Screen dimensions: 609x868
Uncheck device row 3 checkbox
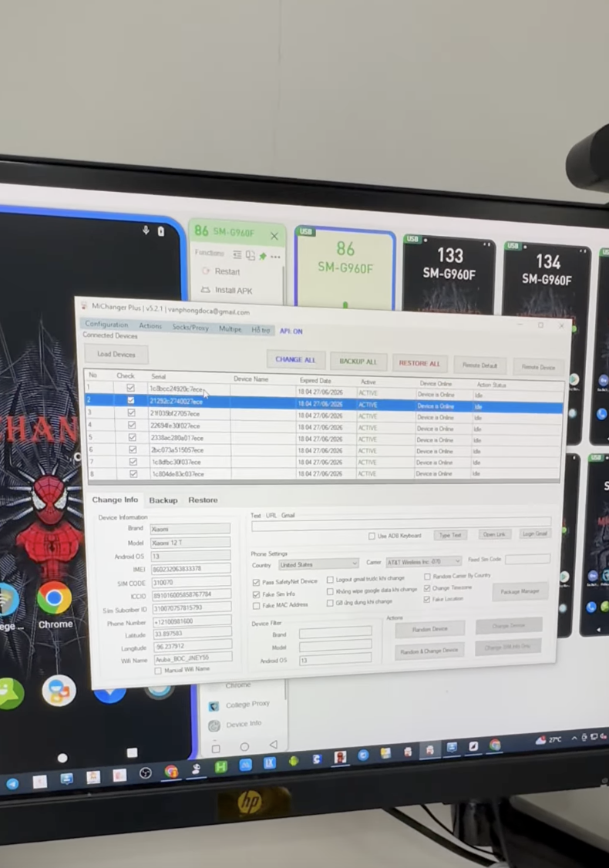point(131,412)
